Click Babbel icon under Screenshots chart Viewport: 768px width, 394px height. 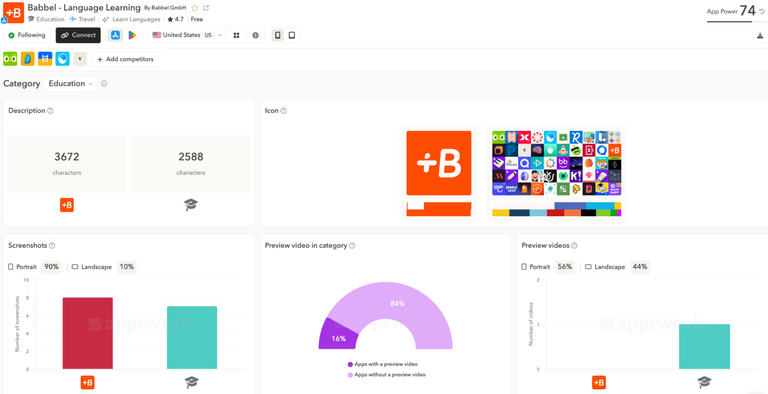pyautogui.click(x=88, y=383)
